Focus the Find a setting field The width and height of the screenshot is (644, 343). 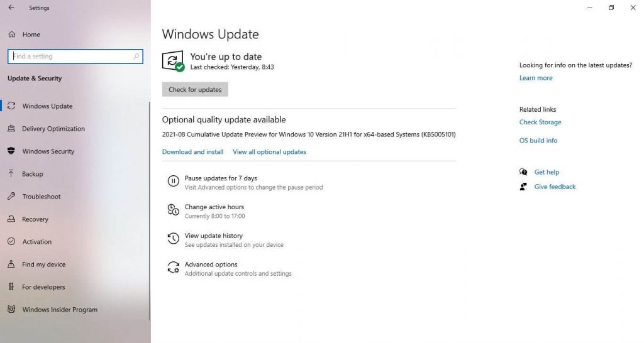pos(75,56)
